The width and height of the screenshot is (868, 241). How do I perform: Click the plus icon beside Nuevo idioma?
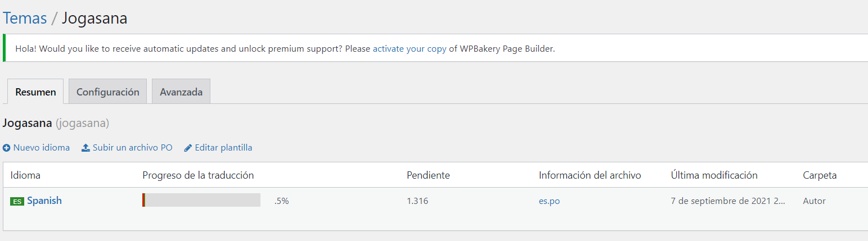click(x=7, y=148)
